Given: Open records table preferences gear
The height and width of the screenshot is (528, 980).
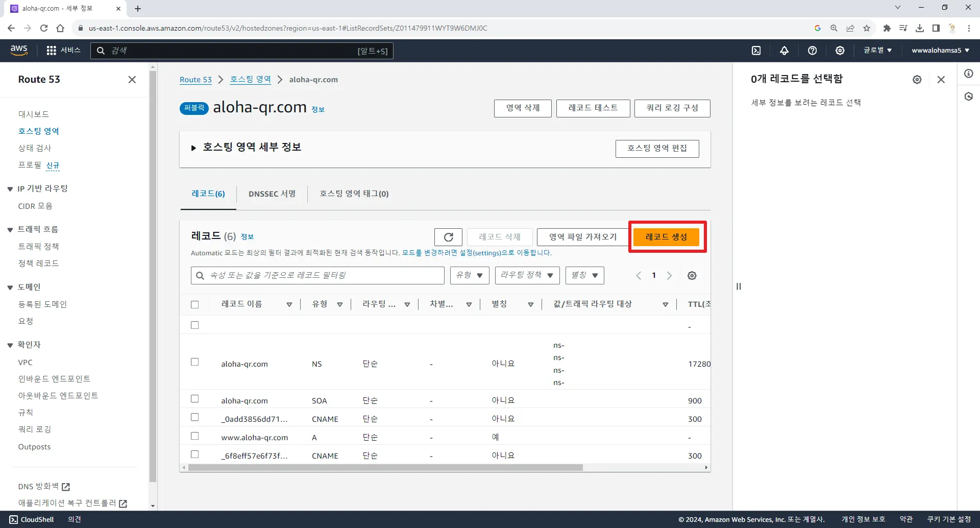Looking at the screenshot, I should 692,276.
